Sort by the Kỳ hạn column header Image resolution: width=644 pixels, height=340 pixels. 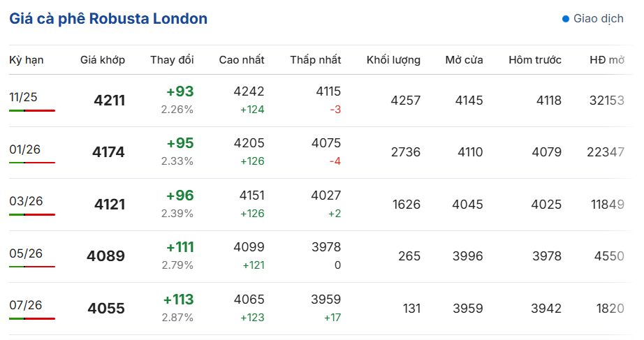27,60
